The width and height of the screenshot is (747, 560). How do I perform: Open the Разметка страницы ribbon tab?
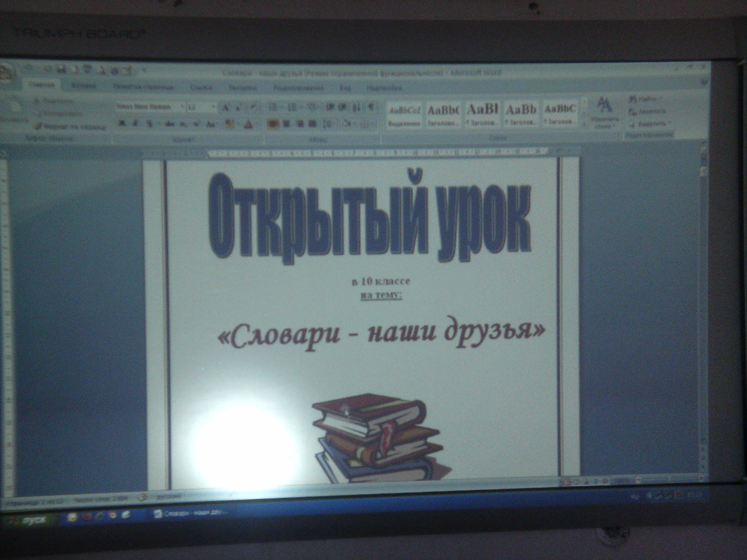pyautogui.click(x=143, y=87)
